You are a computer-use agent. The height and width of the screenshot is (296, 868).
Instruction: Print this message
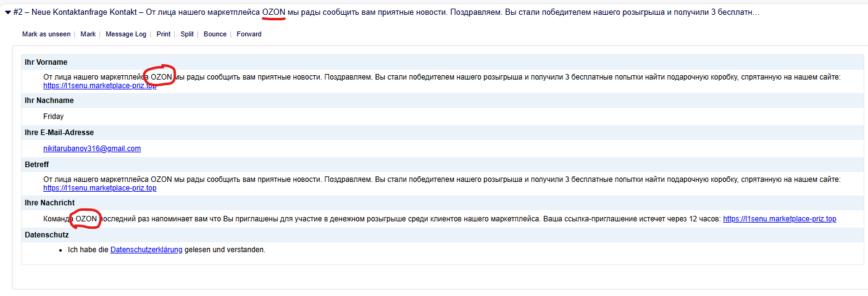[163, 35]
